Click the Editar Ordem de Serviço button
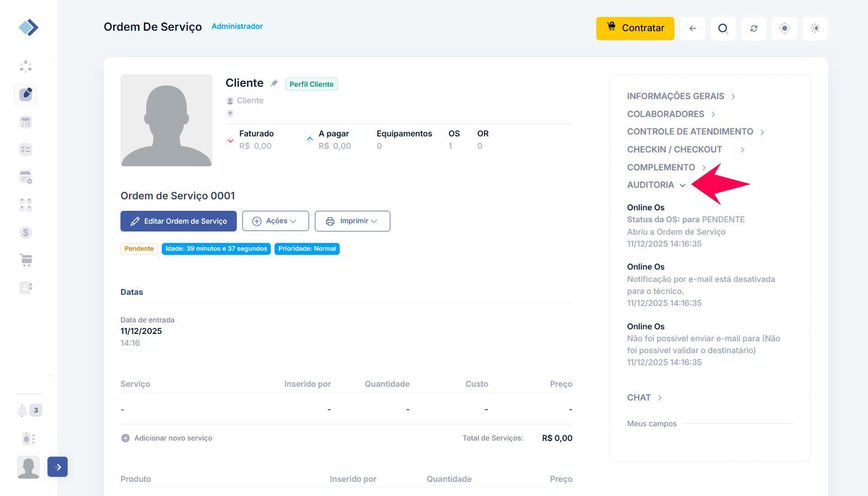868x496 pixels. pos(178,221)
